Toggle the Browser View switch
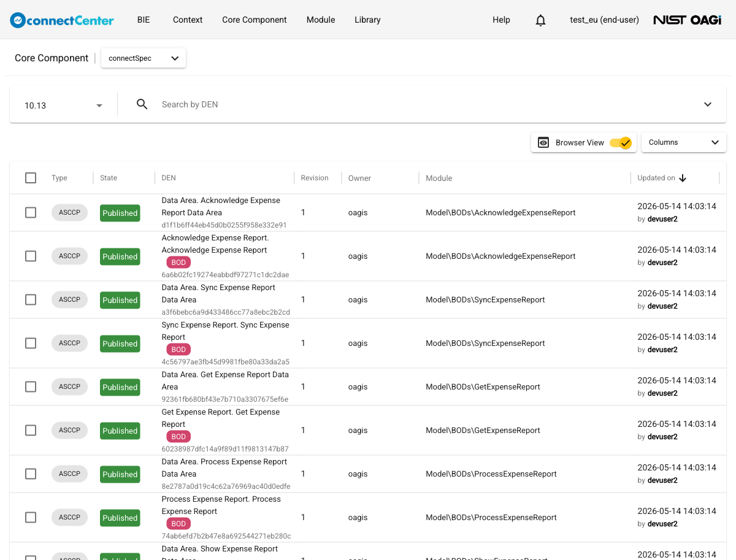 coord(621,142)
